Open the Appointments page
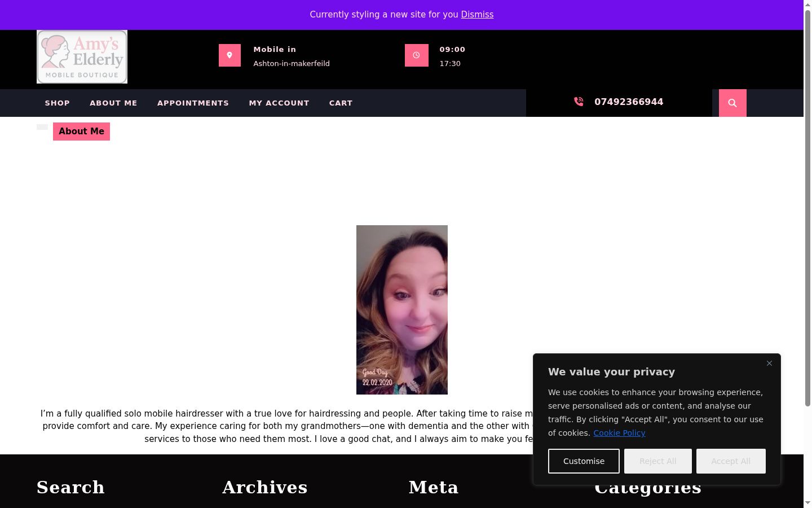The image size is (812, 508). coord(193,103)
